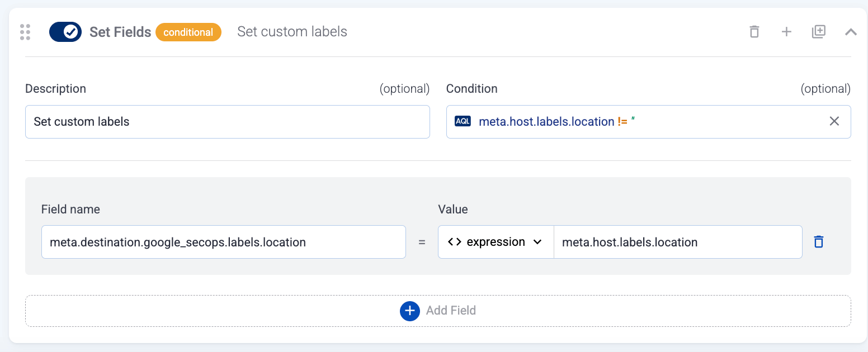
Task: Grab the drag handle dots beside Set Fields
Action: (25, 32)
